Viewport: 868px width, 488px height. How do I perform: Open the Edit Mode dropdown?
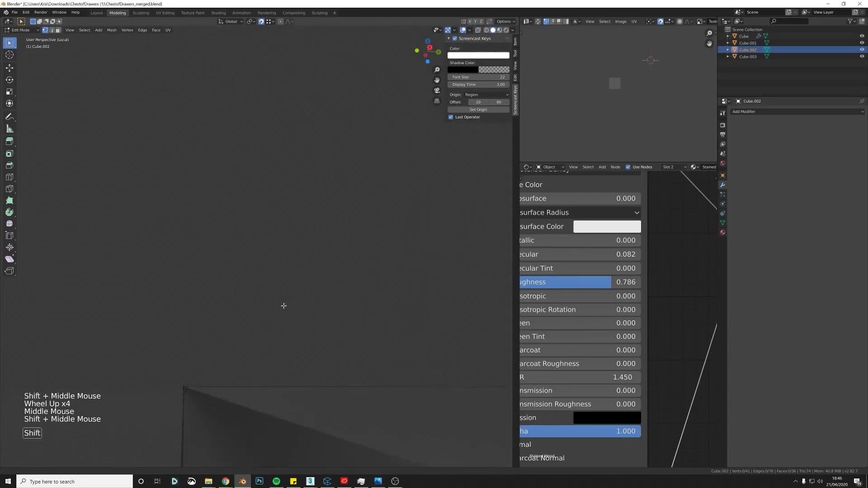coord(22,30)
